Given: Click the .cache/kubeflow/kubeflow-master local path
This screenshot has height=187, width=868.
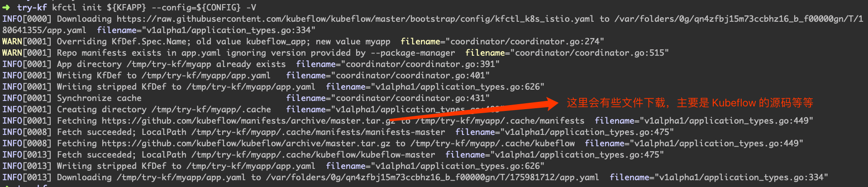Looking at the screenshot, I should pyautogui.click(x=313, y=155).
